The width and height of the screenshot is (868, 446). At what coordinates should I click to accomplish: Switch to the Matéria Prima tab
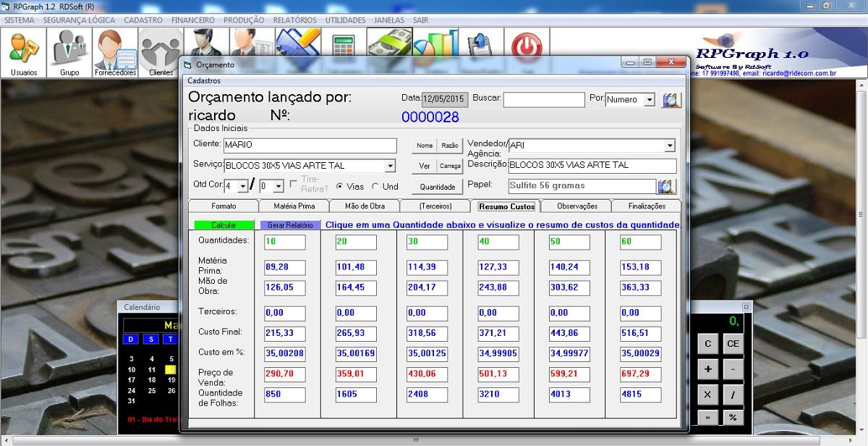tap(294, 206)
